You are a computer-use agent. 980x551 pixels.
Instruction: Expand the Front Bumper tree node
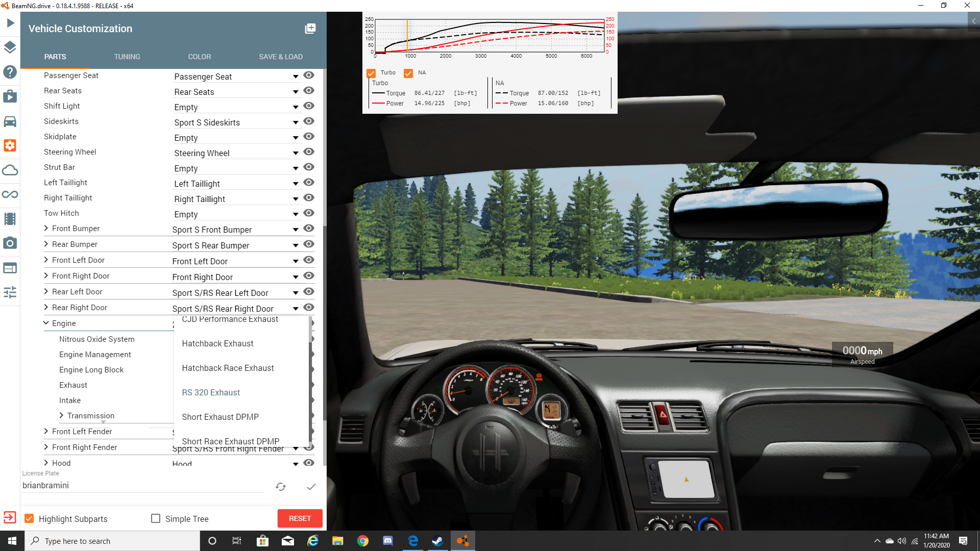pyautogui.click(x=46, y=229)
